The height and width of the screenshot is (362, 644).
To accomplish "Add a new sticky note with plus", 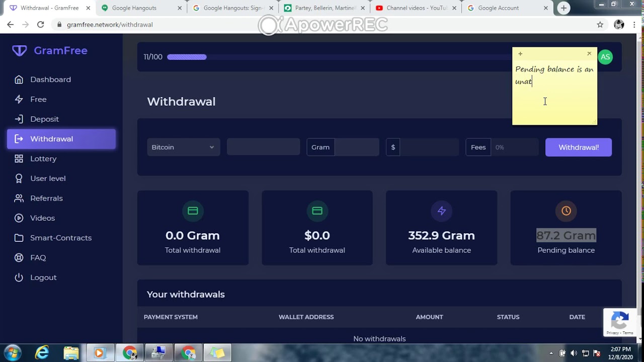I will coord(520,54).
